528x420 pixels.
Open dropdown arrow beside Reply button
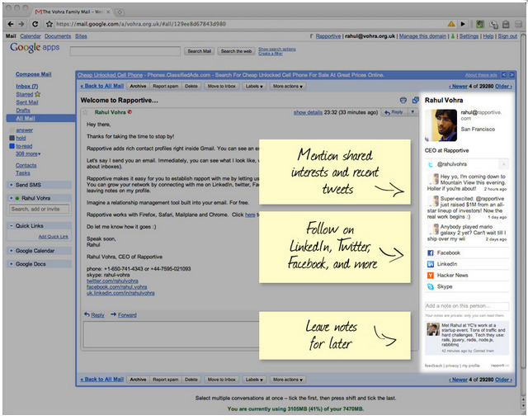pos(412,111)
